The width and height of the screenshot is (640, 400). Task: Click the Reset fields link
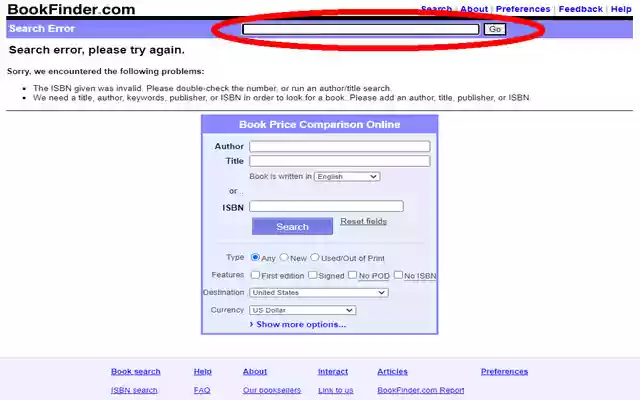click(363, 221)
